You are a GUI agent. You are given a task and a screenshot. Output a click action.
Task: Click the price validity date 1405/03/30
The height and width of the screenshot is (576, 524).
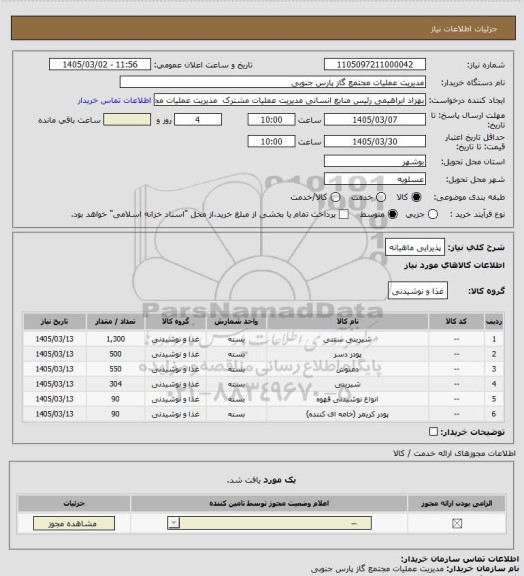click(375, 141)
